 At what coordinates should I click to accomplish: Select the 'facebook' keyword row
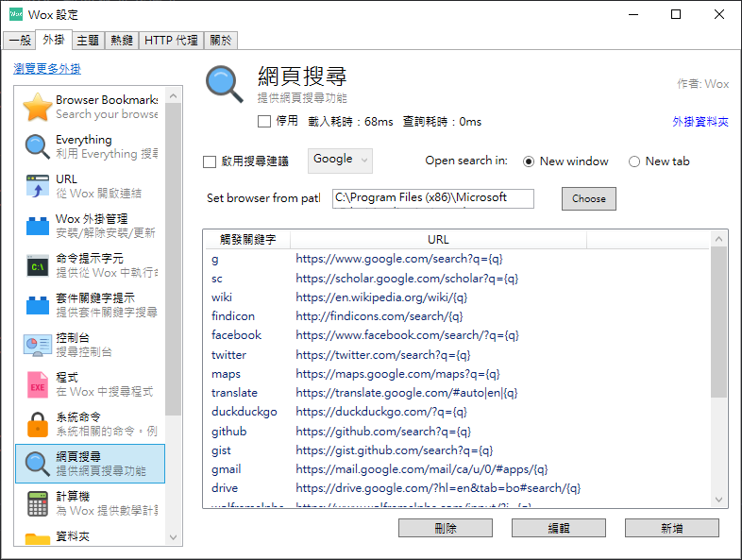click(x=457, y=335)
